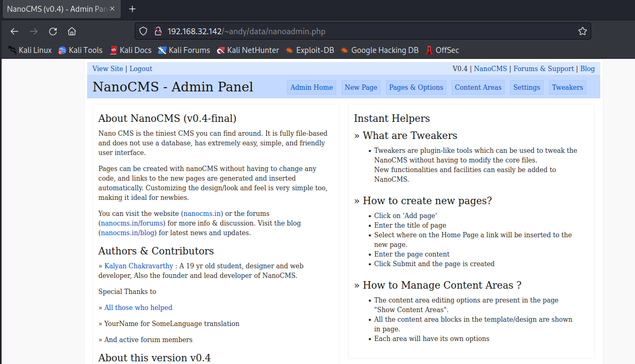This screenshot has width=635, height=364.
Task: Click 'And active forum members' text
Action: 148,340
